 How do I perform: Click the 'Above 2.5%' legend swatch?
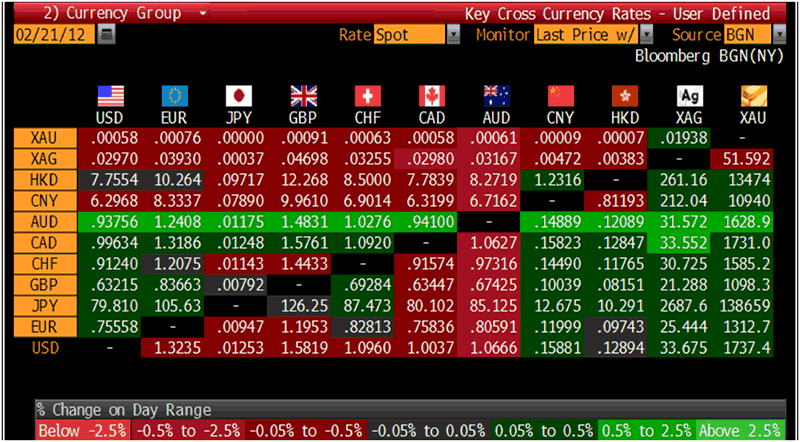pos(740,430)
